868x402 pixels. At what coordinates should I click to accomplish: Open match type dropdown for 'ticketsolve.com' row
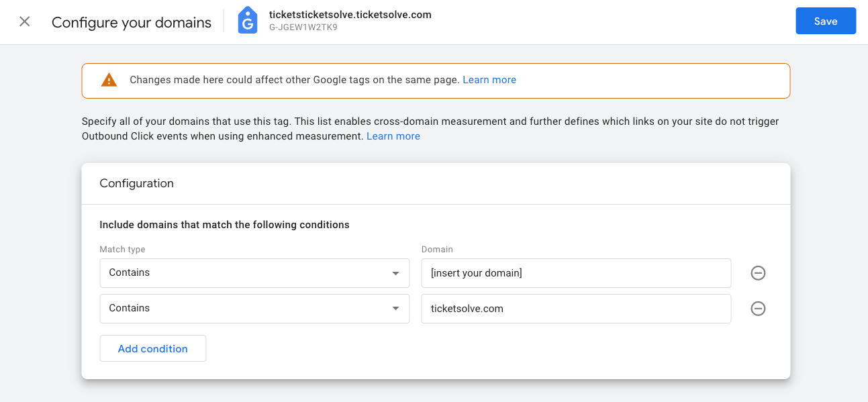point(254,309)
